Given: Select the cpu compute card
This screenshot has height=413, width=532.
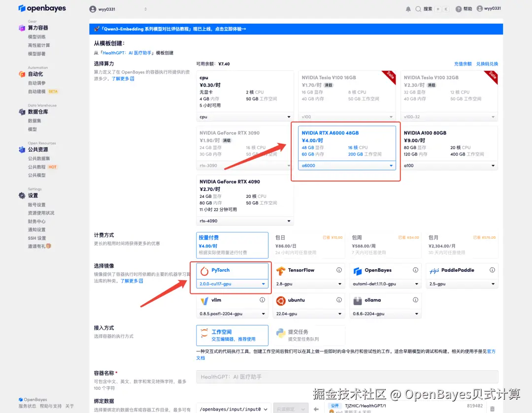Looking at the screenshot, I should (x=245, y=92).
